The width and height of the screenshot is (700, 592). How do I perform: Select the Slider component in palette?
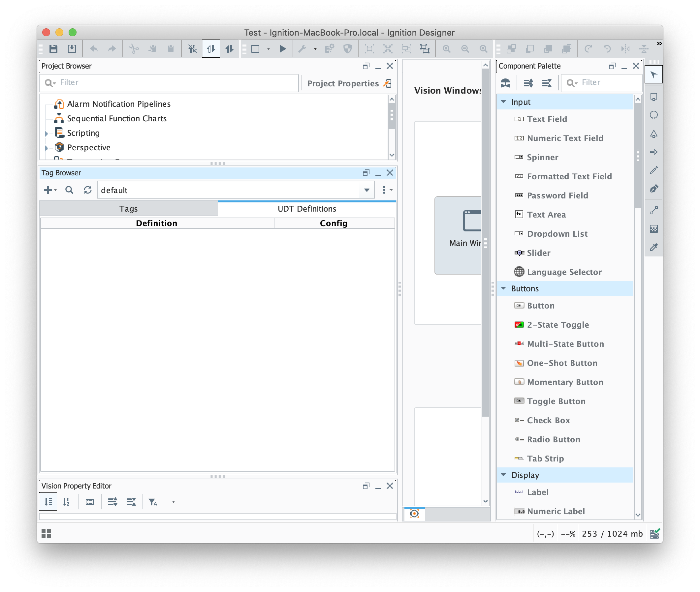tap(532, 253)
